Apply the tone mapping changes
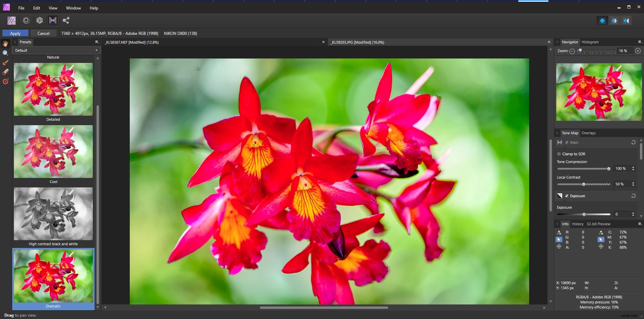 (x=15, y=33)
